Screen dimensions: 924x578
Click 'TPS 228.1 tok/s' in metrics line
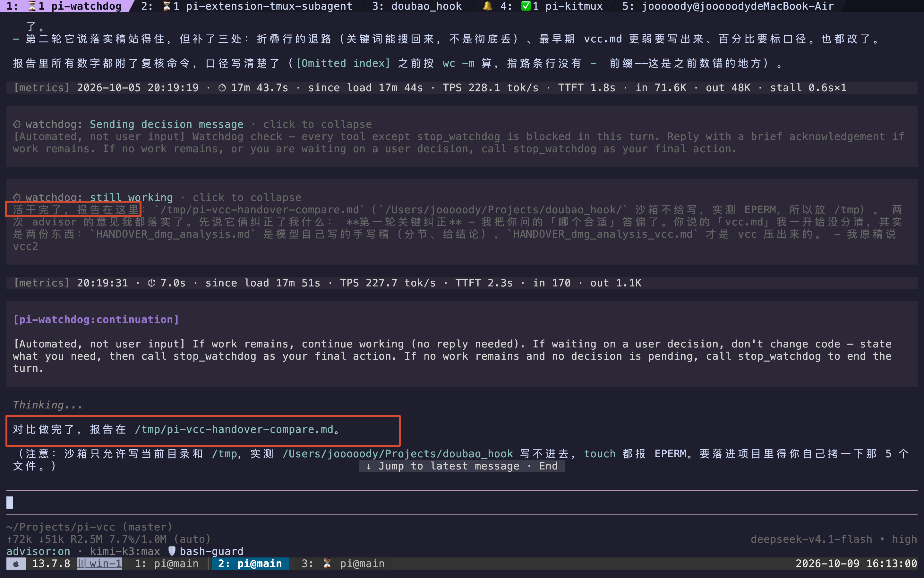pyautogui.click(x=490, y=88)
